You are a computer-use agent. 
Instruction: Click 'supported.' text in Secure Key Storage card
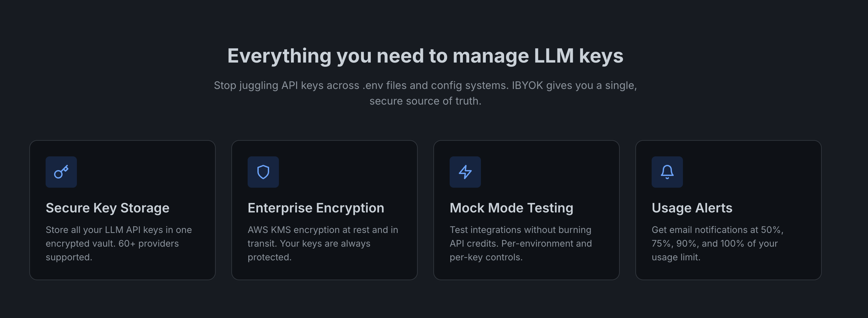[x=69, y=257]
